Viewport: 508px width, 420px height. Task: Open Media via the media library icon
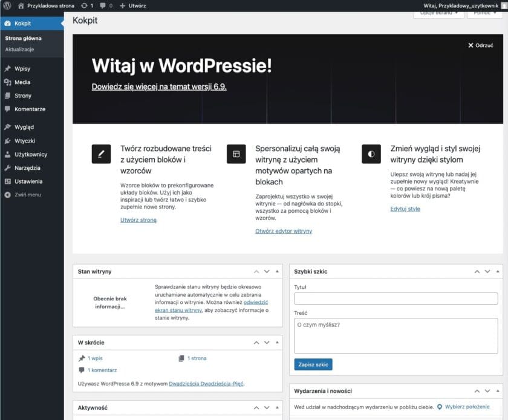(x=8, y=82)
